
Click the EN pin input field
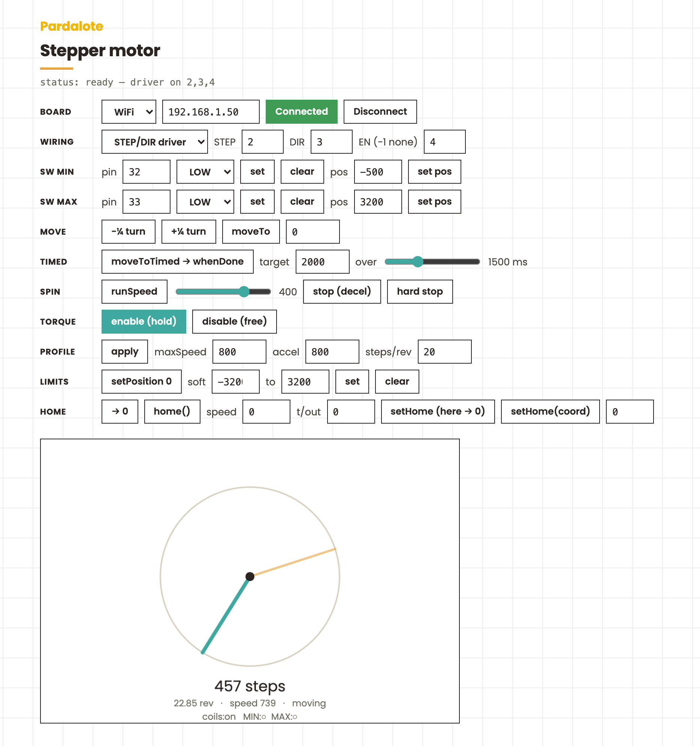[x=444, y=142]
